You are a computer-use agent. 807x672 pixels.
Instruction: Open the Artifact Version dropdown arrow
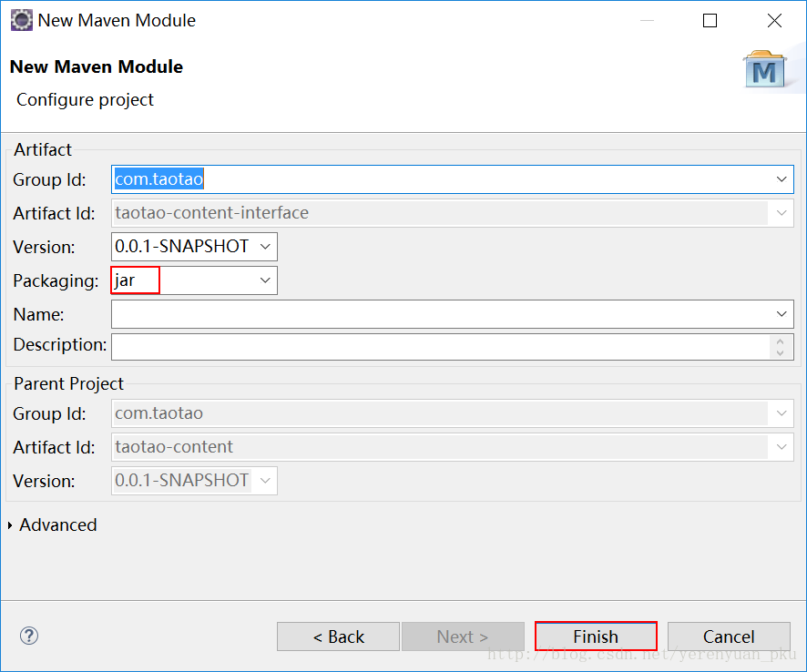coord(265,247)
